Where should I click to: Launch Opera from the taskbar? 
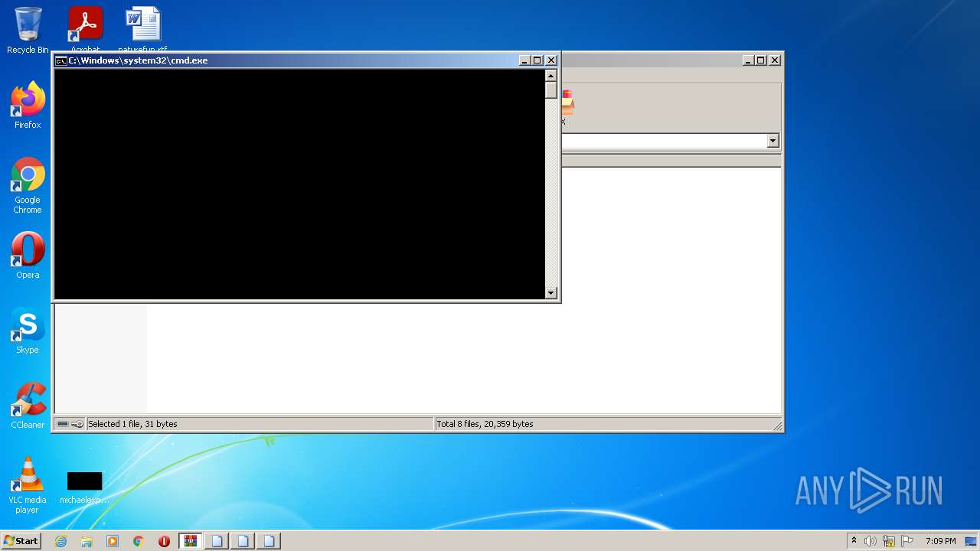164,541
